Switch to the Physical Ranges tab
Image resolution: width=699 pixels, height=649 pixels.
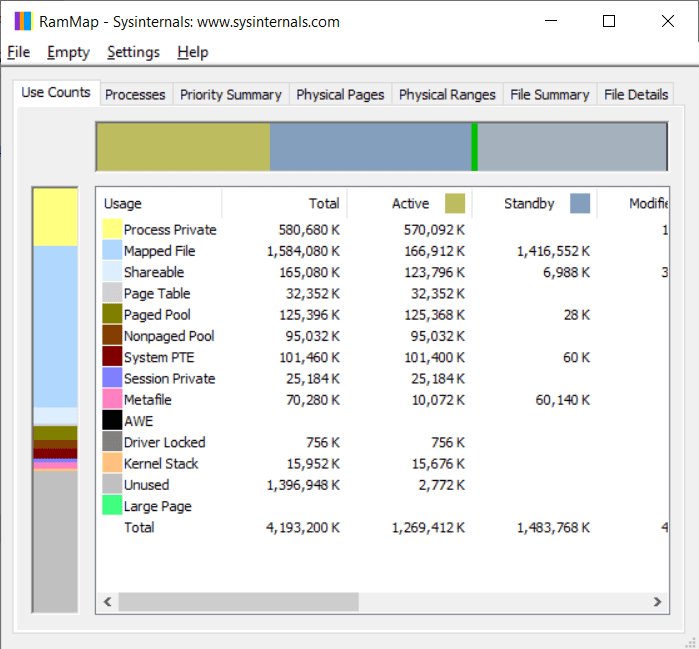coord(447,94)
